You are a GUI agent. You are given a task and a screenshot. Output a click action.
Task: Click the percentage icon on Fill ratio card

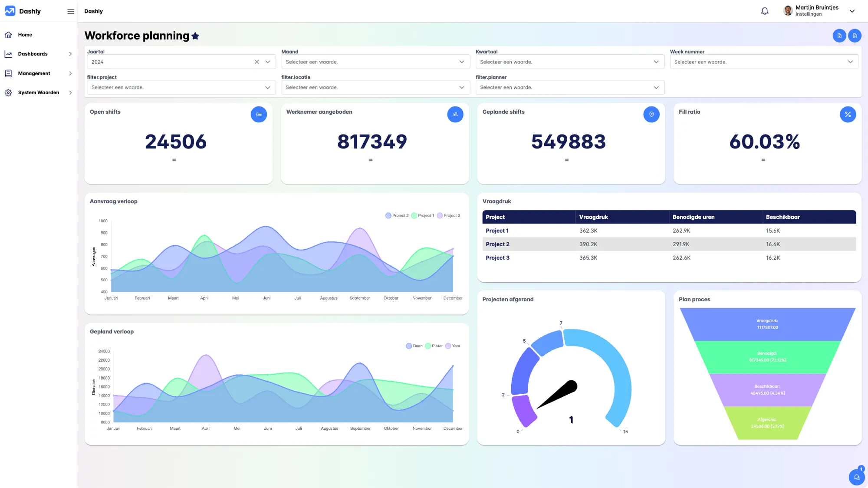pos(848,114)
